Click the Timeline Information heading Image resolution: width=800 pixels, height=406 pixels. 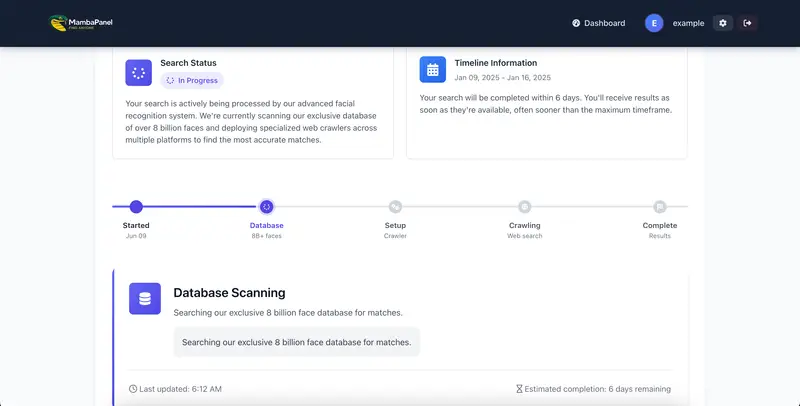[x=495, y=63]
